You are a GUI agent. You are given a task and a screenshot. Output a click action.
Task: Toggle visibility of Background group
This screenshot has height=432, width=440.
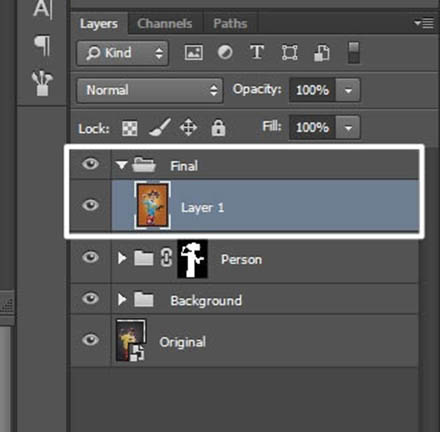coord(90,299)
